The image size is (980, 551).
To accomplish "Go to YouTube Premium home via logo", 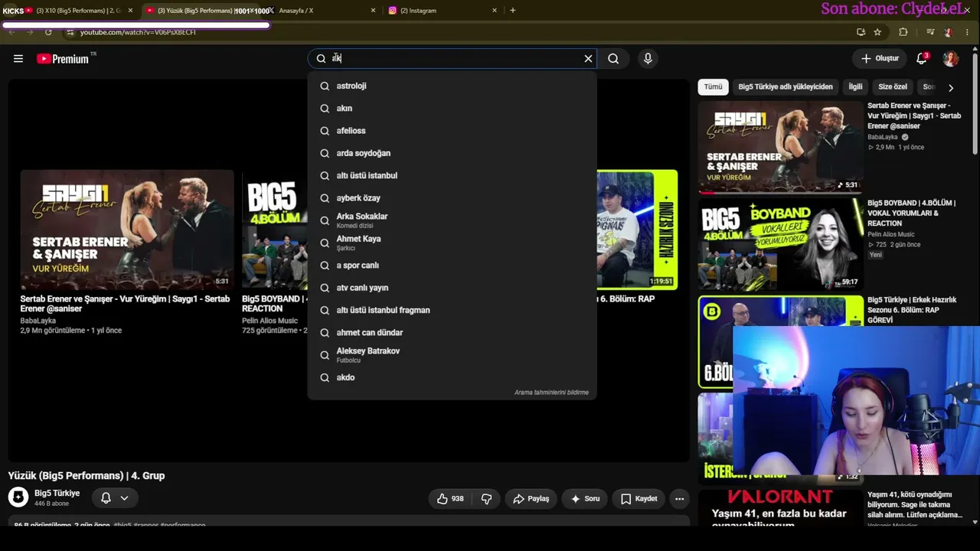I will [63, 59].
